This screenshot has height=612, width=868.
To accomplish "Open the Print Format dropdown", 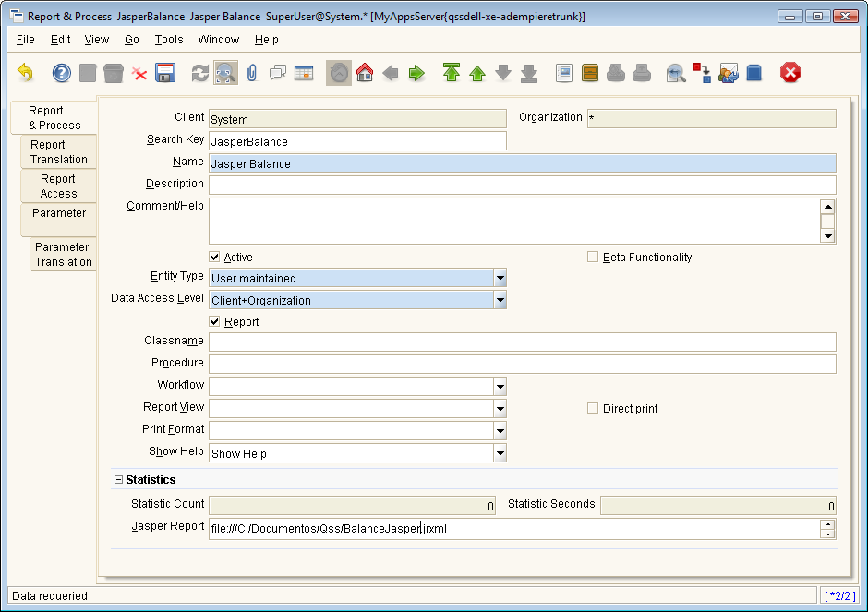I will [500, 430].
